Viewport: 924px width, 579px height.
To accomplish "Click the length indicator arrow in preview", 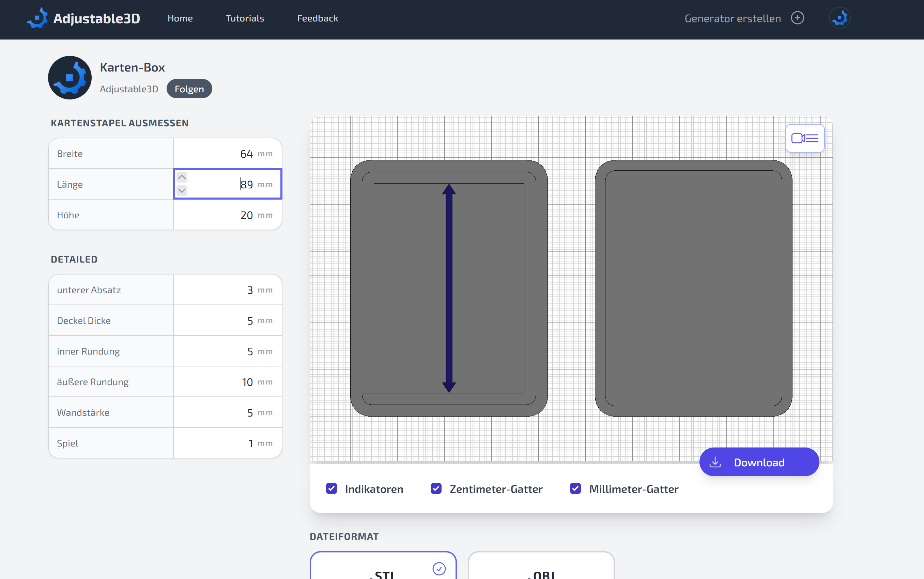I will pyautogui.click(x=449, y=288).
